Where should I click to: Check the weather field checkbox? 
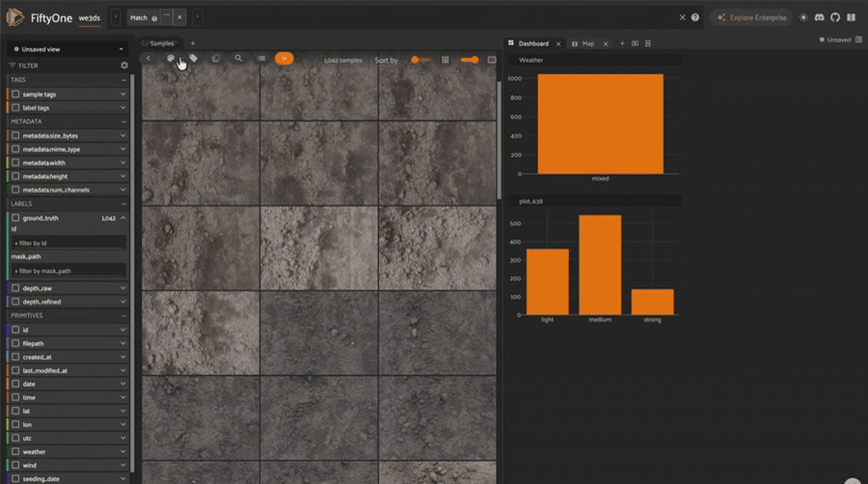15,451
